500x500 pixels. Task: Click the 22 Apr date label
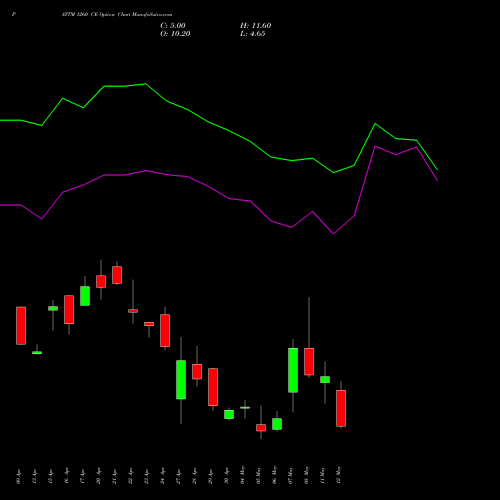tap(130, 476)
